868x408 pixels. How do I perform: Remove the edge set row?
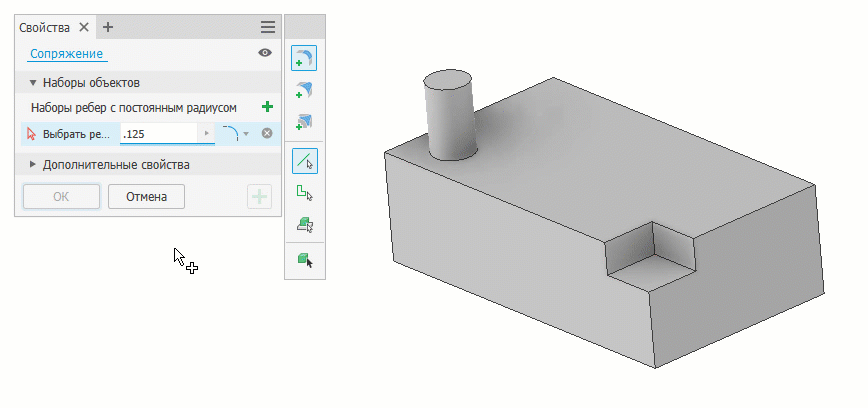click(x=267, y=133)
